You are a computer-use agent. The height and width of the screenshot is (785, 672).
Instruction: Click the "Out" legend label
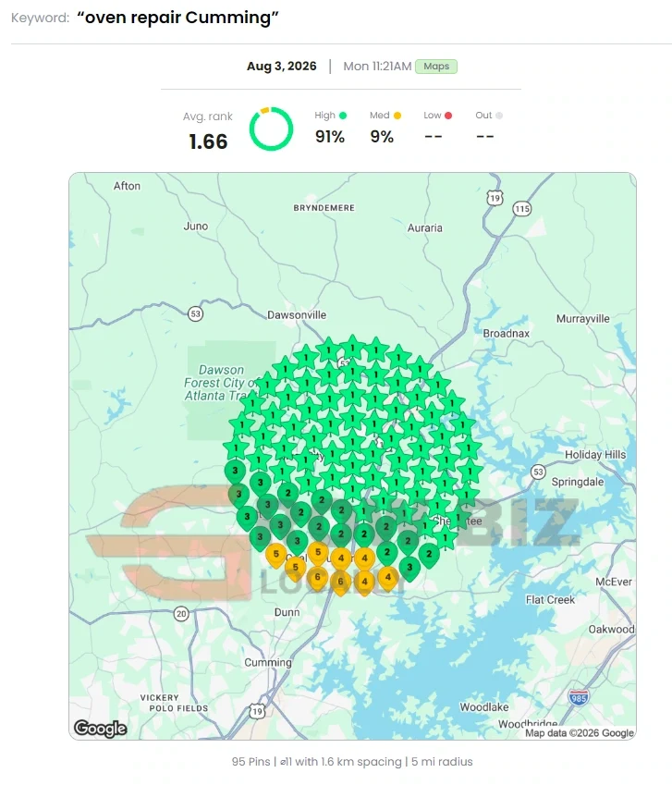[x=483, y=116]
